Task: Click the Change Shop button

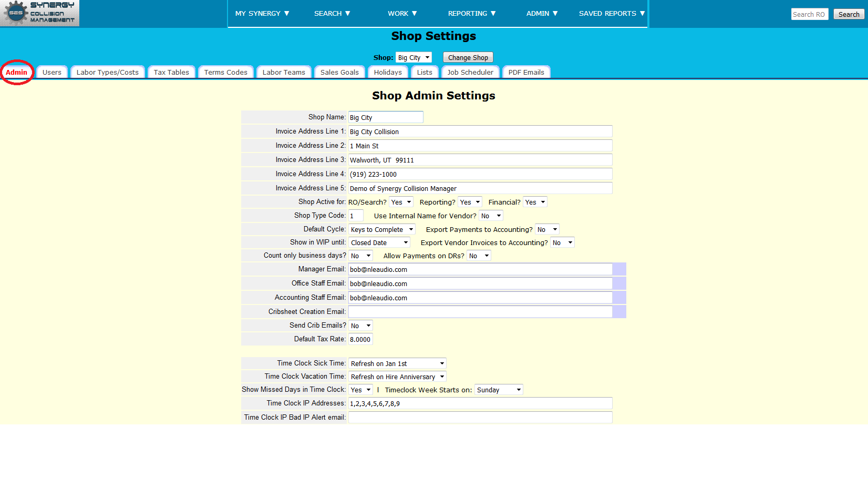Action: click(468, 57)
